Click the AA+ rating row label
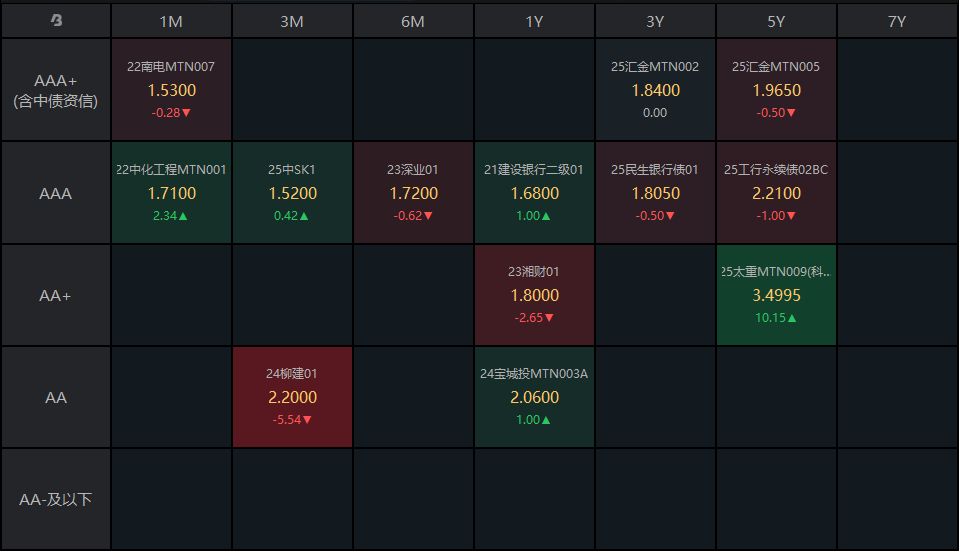Screen dimensions: 959x551 click(56, 295)
